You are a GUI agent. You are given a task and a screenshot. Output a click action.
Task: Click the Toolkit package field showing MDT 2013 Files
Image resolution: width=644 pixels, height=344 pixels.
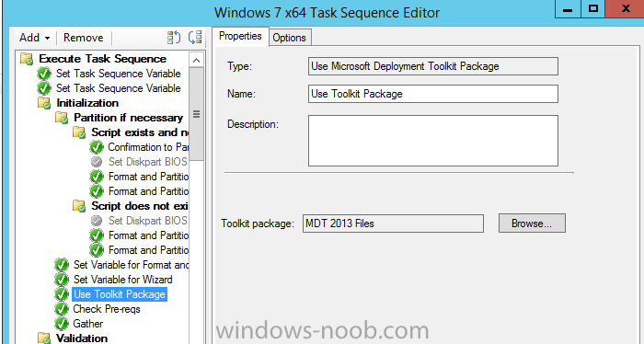point(393,224)
